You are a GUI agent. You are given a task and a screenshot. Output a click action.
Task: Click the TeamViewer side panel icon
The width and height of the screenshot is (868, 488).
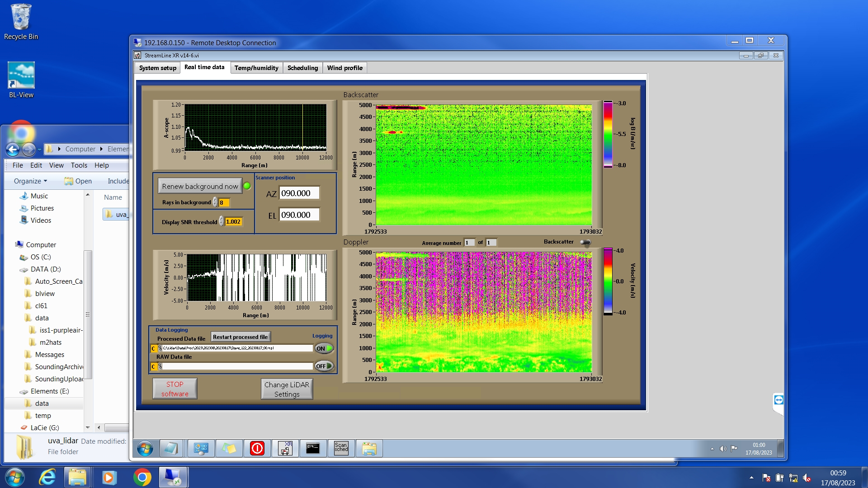click(x=778, y=400)
